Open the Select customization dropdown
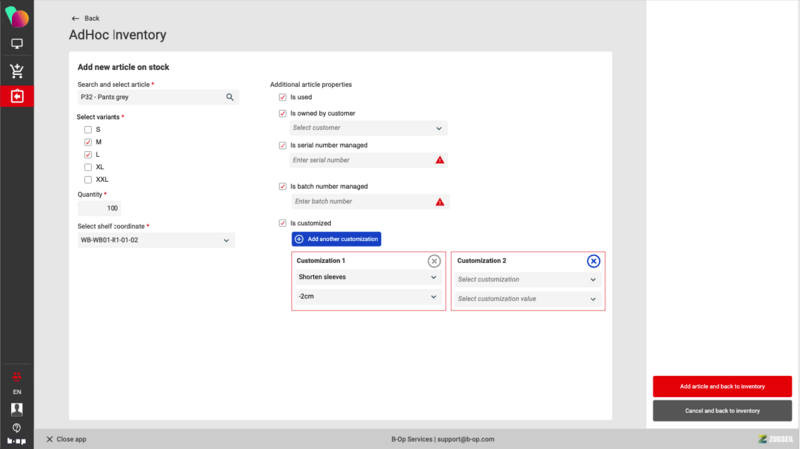The height and width of the screenshot is (449, 800). pyautogui.click(x=528, y=280)
